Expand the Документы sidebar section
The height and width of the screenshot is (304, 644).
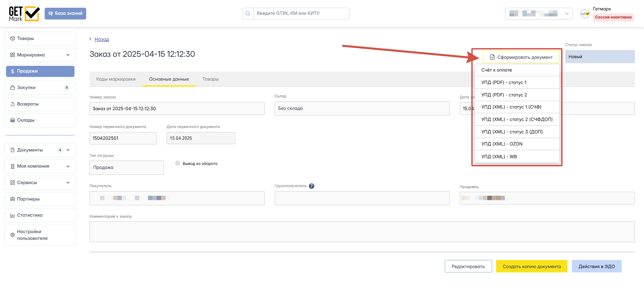[x=68, y=150]
